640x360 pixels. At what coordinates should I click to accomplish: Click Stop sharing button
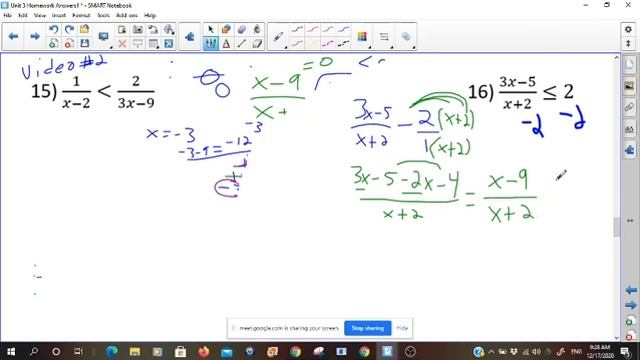pyautogui.click(x=367, y=328)
